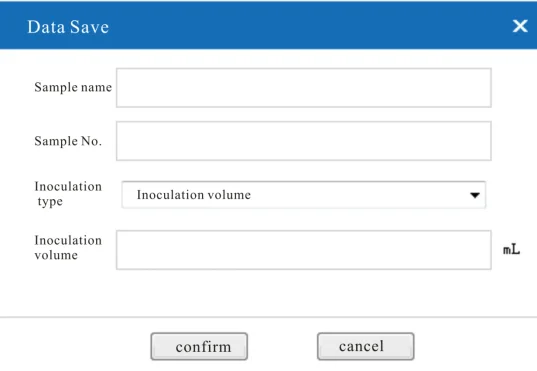Open the Inoculation type combo box

click(x=303, y=195)
